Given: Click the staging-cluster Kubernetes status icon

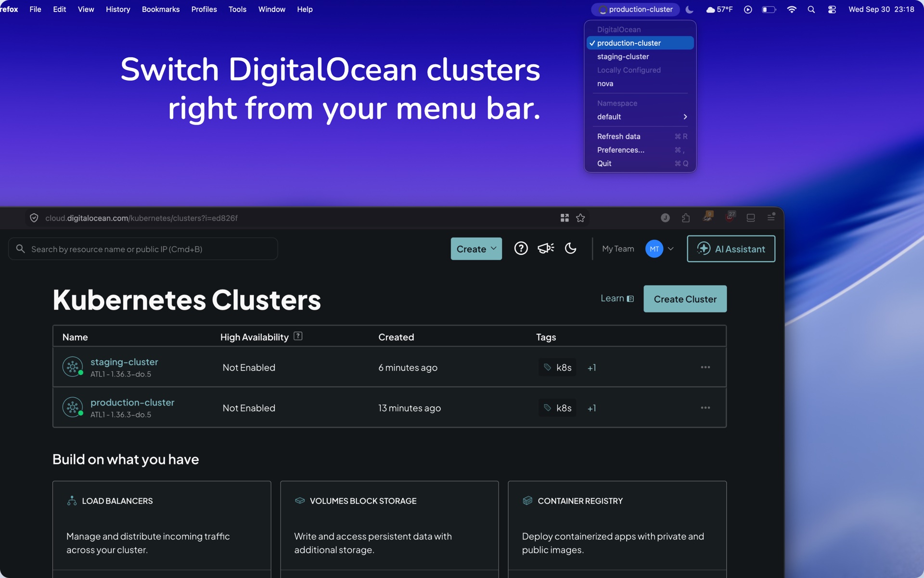Looking at the screenshot, I should tap(73, 367).
